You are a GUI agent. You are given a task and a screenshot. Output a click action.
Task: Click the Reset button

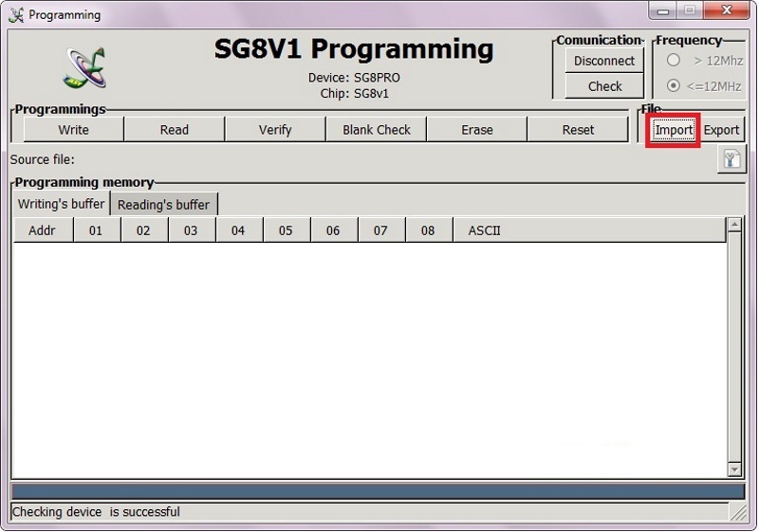point(578,130)
